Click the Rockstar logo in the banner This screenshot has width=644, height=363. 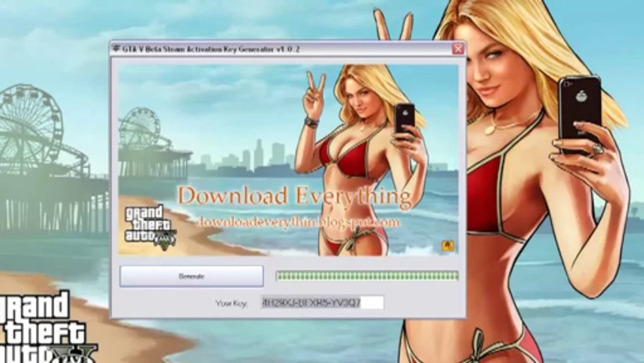pos(447,246)
